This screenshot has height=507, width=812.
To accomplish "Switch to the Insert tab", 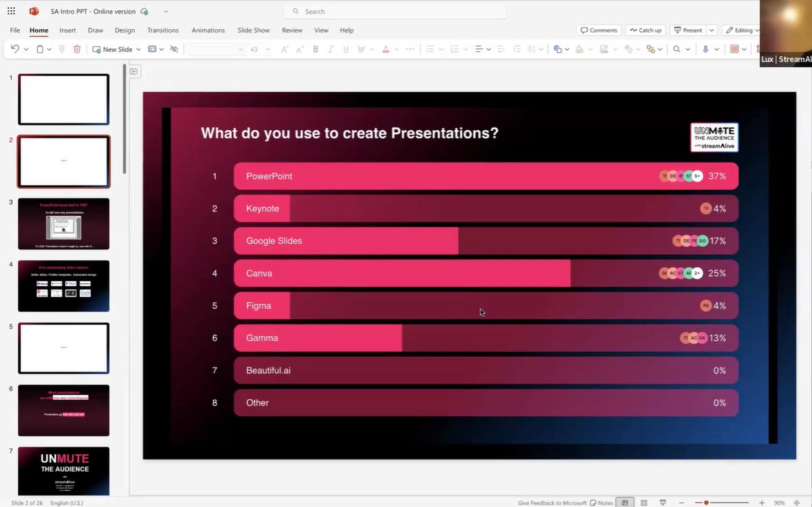I will click(x=67, y=30).
